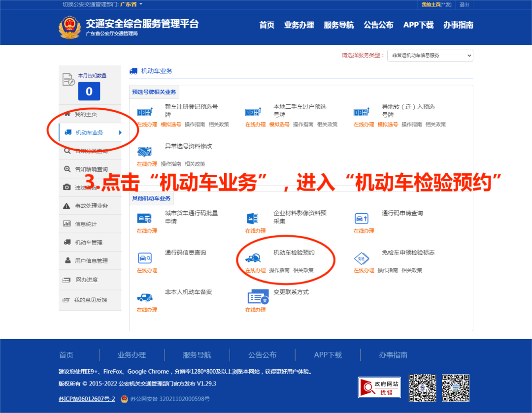The image size is (532, 413).
Task: Click the 我的意见反馈 sidebar icon
Action: 66,300
